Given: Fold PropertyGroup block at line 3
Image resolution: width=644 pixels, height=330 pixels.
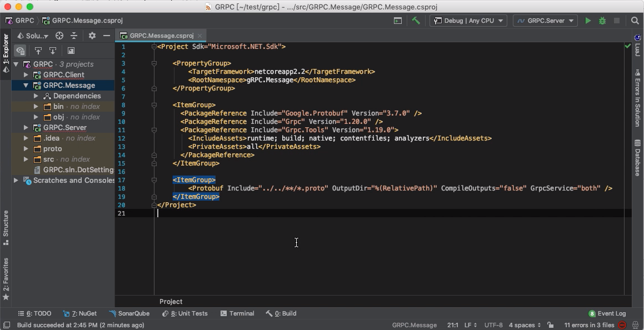Looking at the screenshot, I should 154,63.
